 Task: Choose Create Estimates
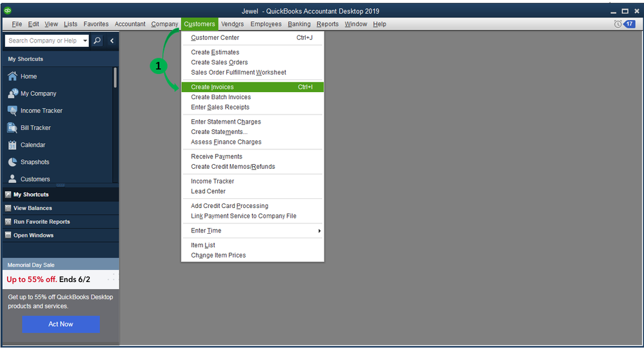tap(252, 52)
